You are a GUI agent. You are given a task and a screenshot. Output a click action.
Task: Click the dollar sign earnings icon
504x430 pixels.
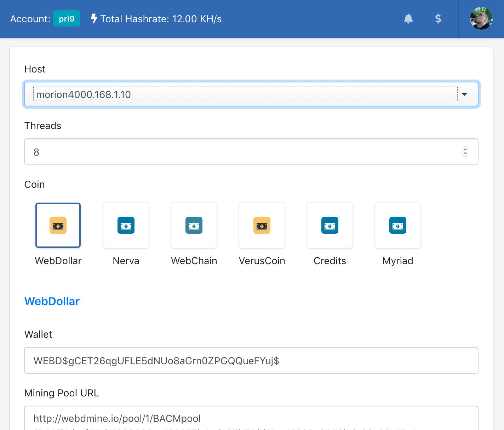coord(438,19)
